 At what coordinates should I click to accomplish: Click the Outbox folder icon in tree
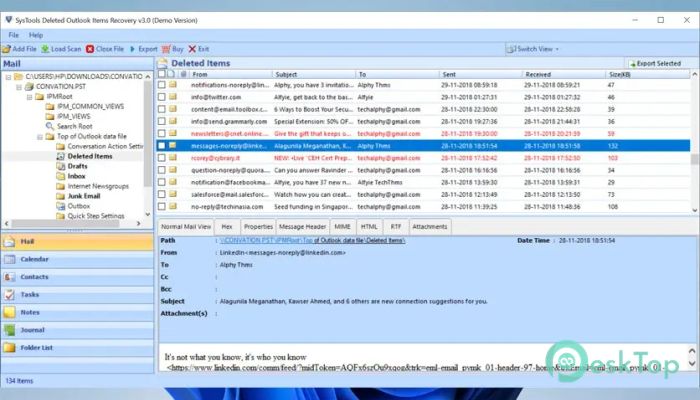(x=61, y=206)
